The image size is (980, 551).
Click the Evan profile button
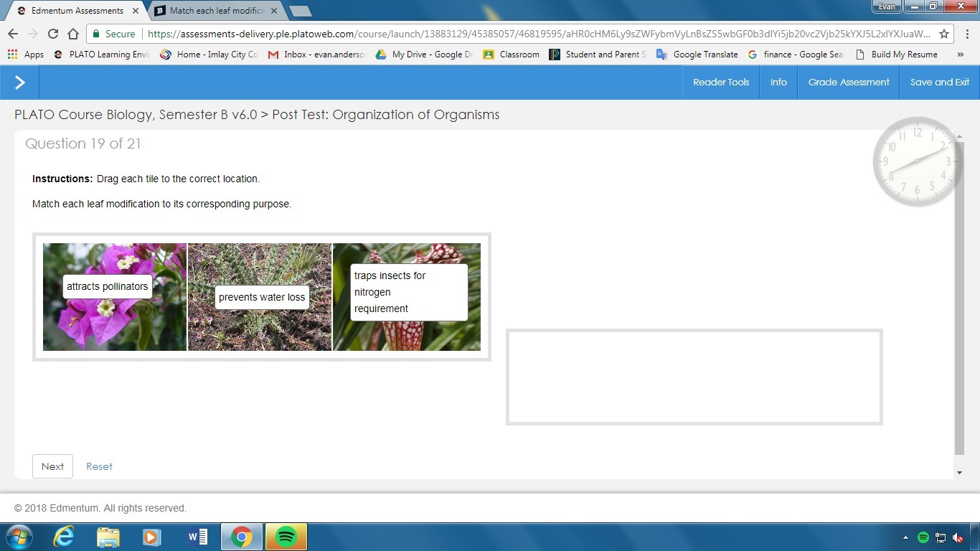point(887,6)
